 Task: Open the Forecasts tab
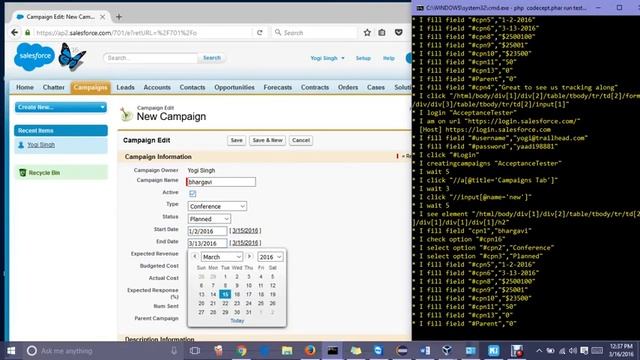[x=278, y=87]
